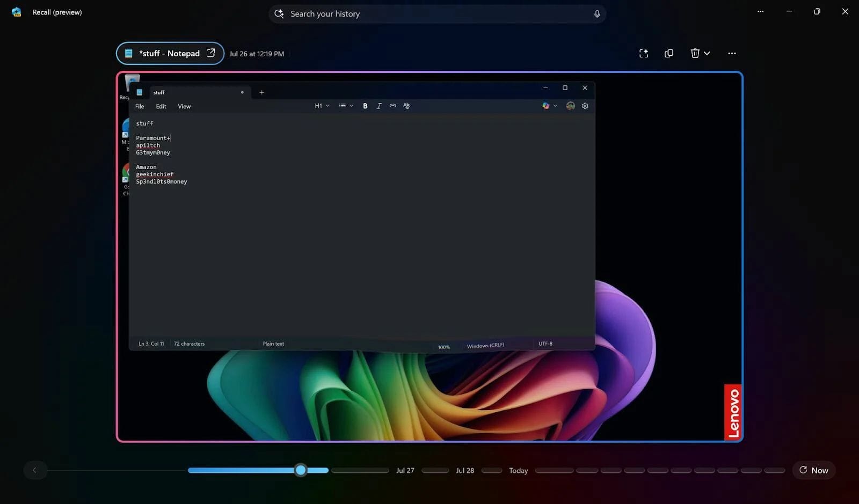Expand the list style dropdown
This screenshot has height=504, width=859.
346,106
